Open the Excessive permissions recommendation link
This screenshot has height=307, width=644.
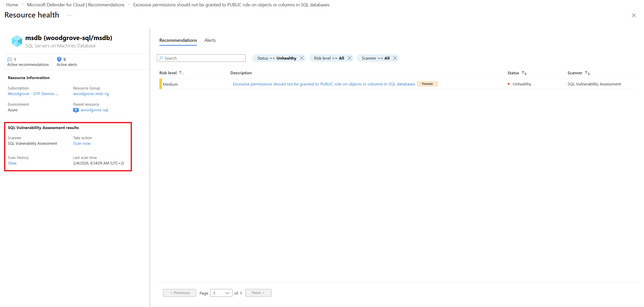[x=324, y=84]
